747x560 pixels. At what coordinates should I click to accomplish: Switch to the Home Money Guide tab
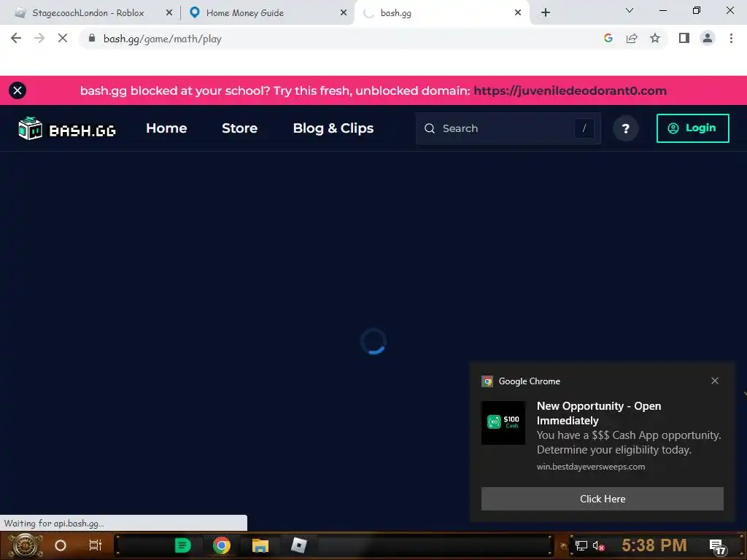click(245, 13)
